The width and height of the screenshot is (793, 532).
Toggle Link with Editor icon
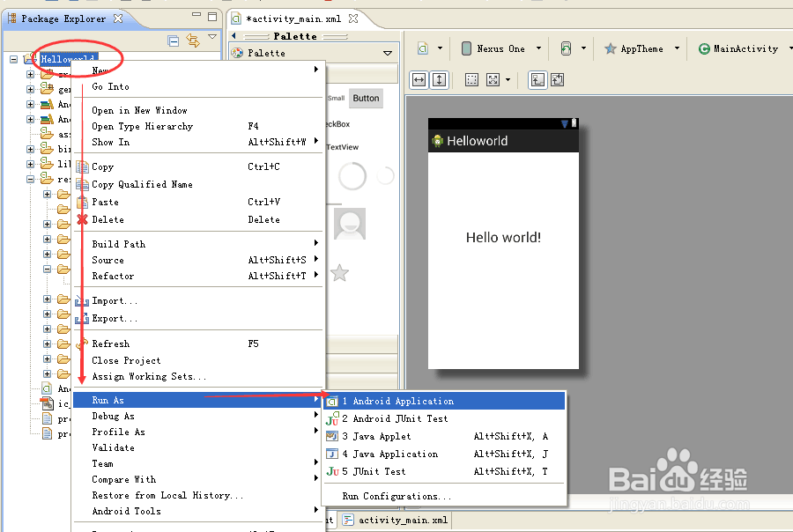pos(193,41)
